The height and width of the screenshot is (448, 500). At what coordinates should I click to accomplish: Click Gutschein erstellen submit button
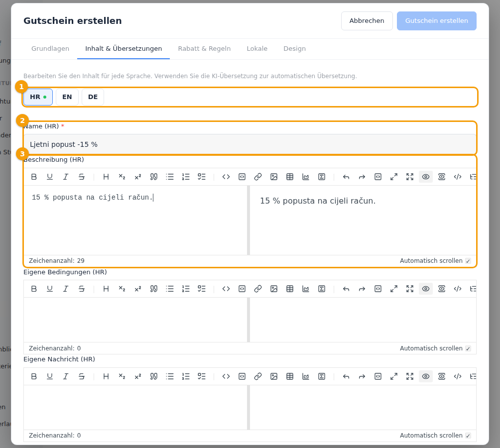(437, 21)
